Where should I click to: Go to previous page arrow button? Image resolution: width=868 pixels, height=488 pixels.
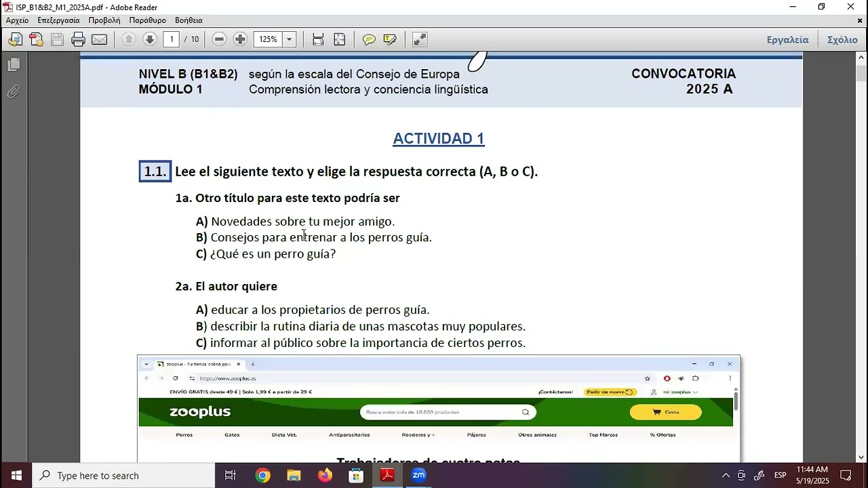(x=129, y=39)
